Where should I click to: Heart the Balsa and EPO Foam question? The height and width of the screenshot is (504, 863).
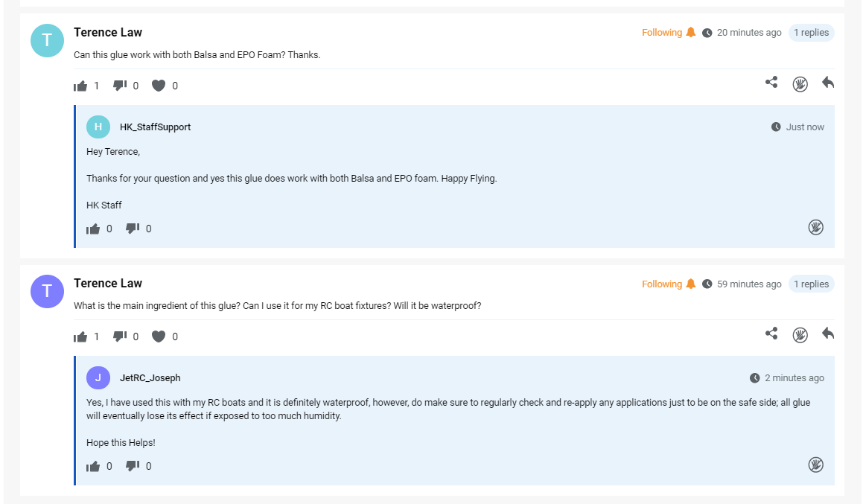pos(159,86)
